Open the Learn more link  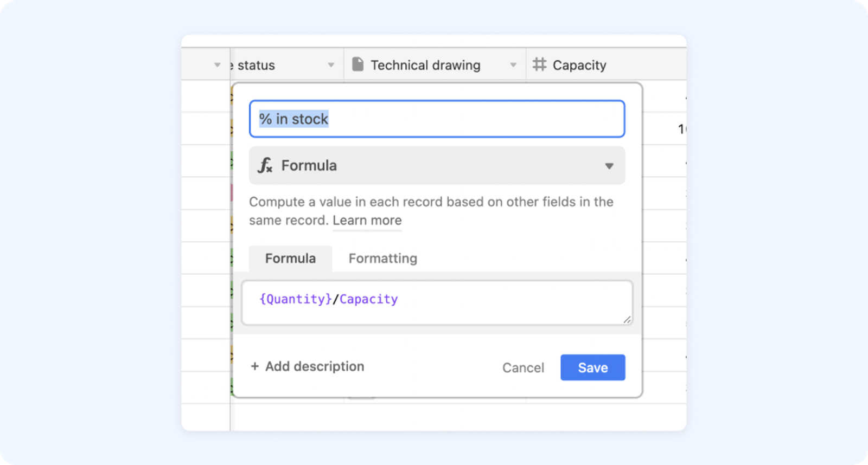[367, 221]
